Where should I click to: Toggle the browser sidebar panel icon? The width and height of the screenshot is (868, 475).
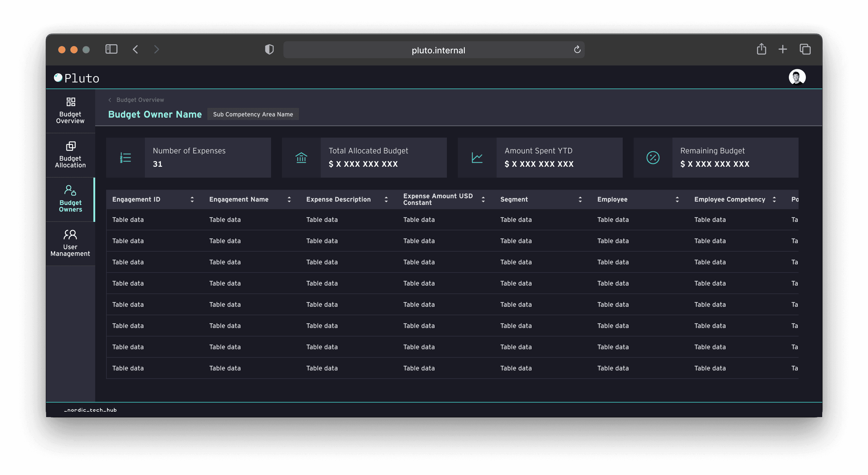pos(111,49)
